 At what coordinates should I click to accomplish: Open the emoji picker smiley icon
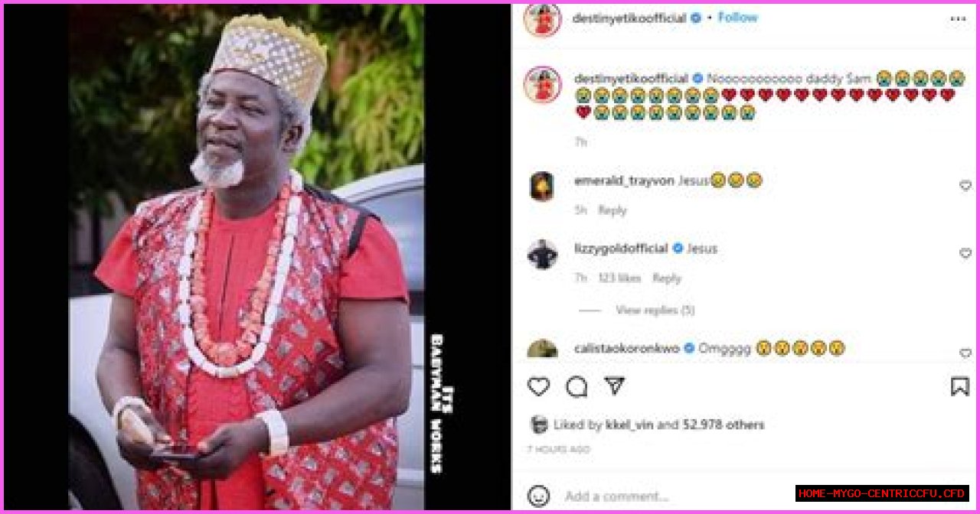(x=539, y=496)
